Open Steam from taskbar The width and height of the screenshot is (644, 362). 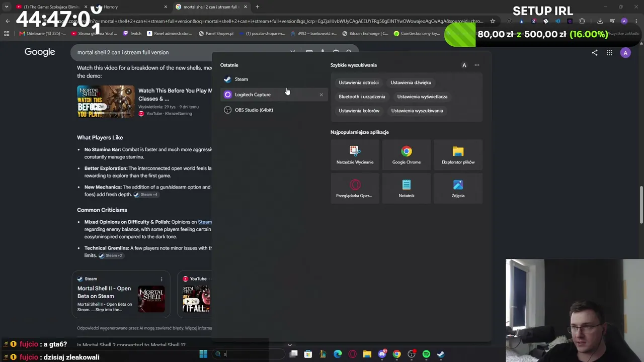(x=441, y=354)
